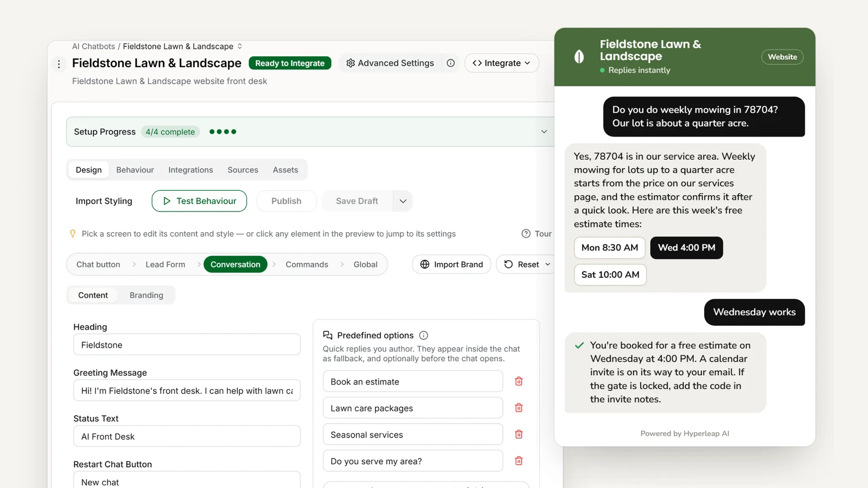Switch to the Behaviour tab
The height and width of the screenshot is (488, 868).
pyautogui.click(x=135, y=170)
